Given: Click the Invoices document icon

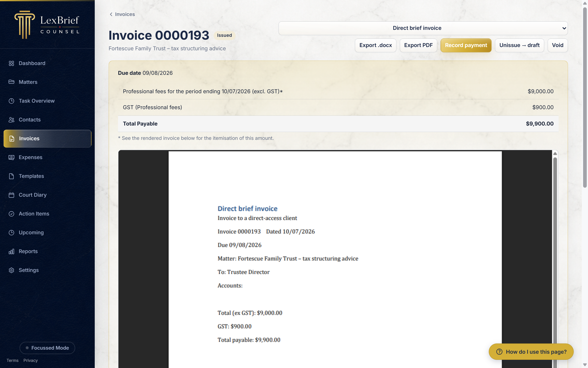Looking at the screenshot, I should click(12, 138).
